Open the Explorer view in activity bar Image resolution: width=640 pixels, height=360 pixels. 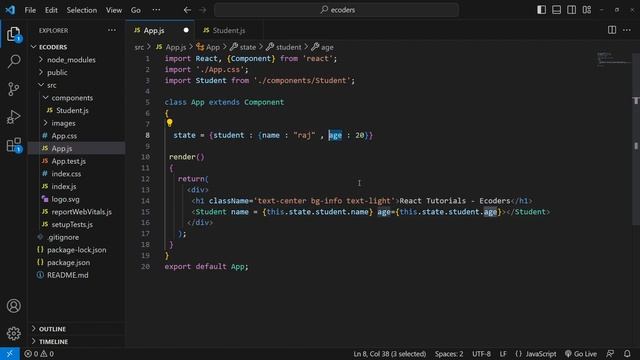[13, 34]
